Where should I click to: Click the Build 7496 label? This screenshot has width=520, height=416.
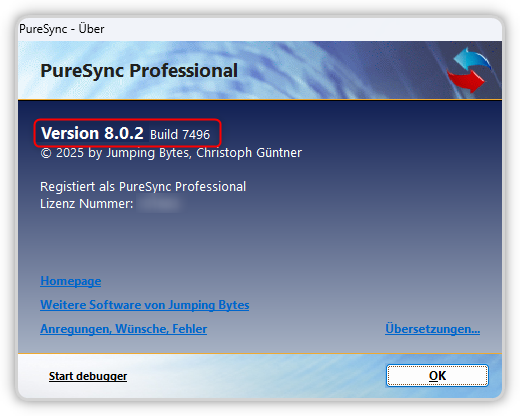click(180, 135)
